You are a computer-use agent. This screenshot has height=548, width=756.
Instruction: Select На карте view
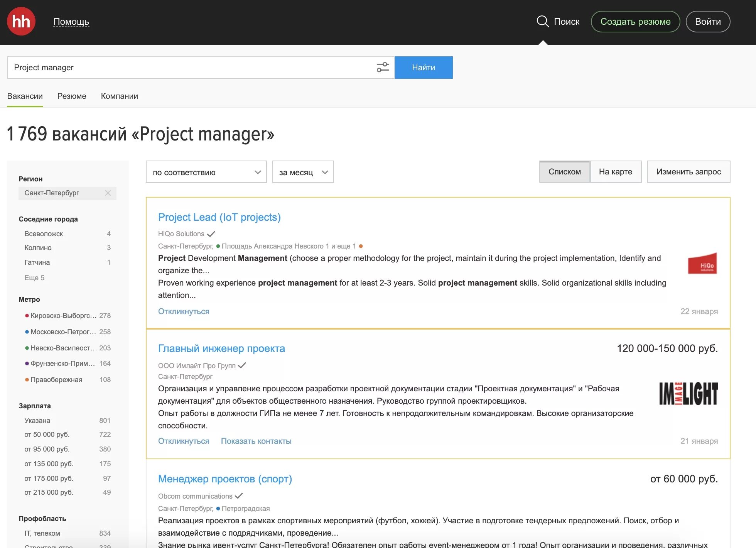point(616,172)
